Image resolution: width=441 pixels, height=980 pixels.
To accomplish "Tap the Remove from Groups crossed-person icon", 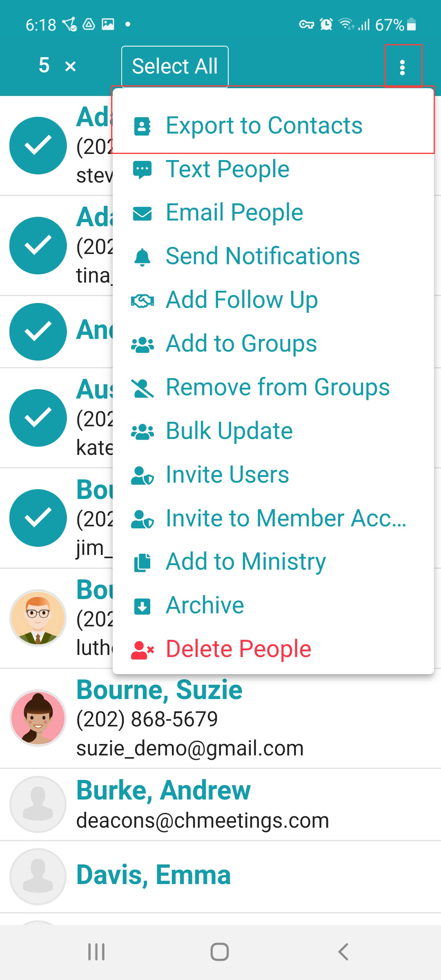I will (x=142, y=388).
